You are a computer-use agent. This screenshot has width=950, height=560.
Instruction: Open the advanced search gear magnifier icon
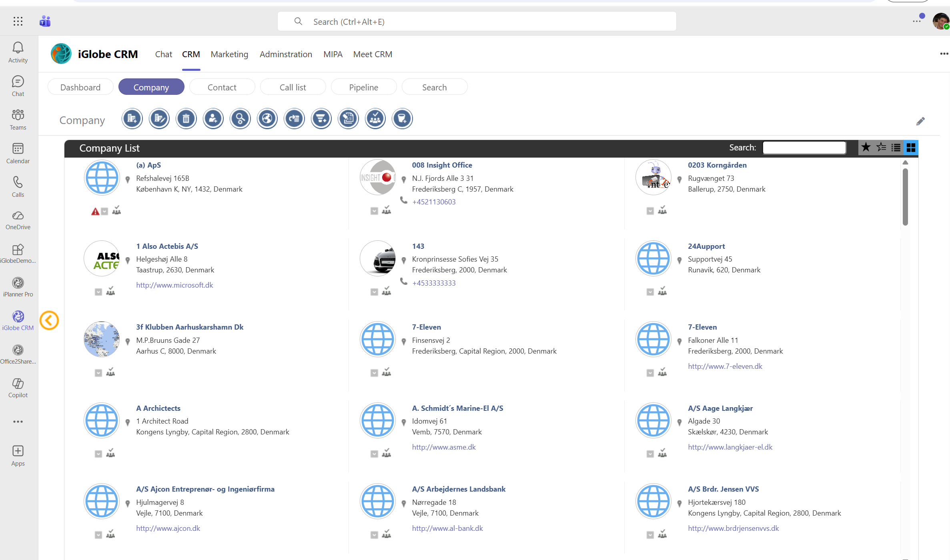(240, 118)
